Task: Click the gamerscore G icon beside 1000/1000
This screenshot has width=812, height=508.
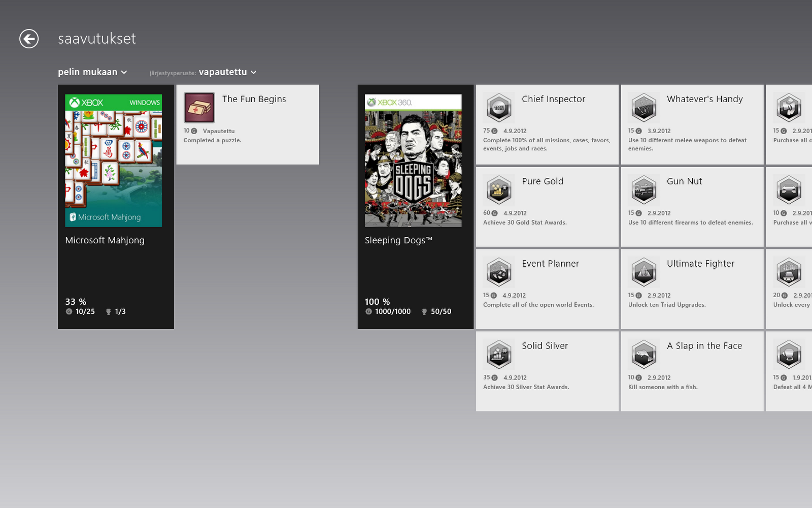Action: 369,312
